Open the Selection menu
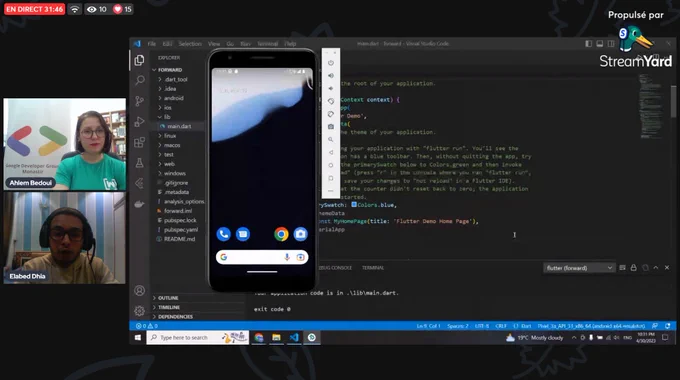The height and width of the screenshot is (380, 680). (x=190, y=44)
